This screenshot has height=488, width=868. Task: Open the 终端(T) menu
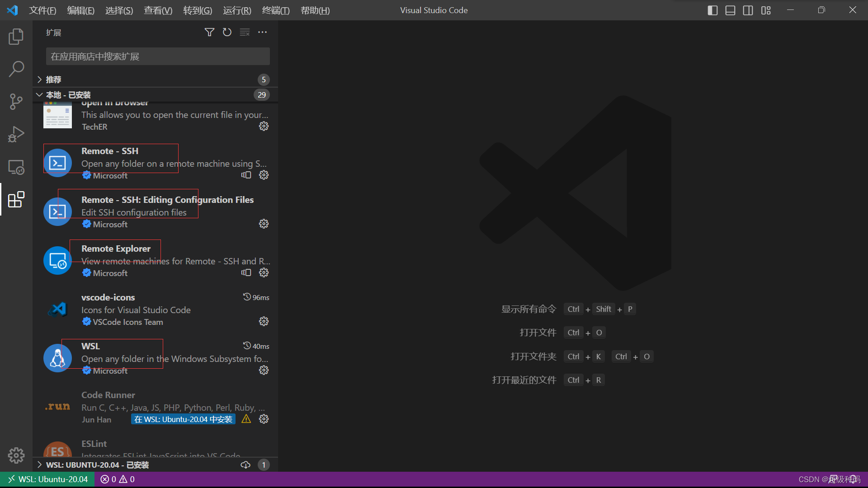275,10
